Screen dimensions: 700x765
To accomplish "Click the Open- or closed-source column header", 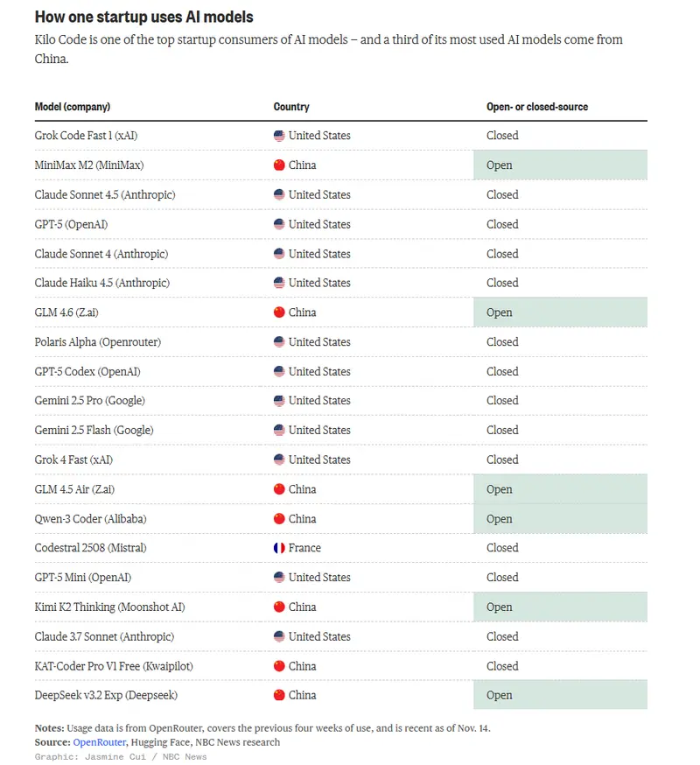I will (537, 107).
